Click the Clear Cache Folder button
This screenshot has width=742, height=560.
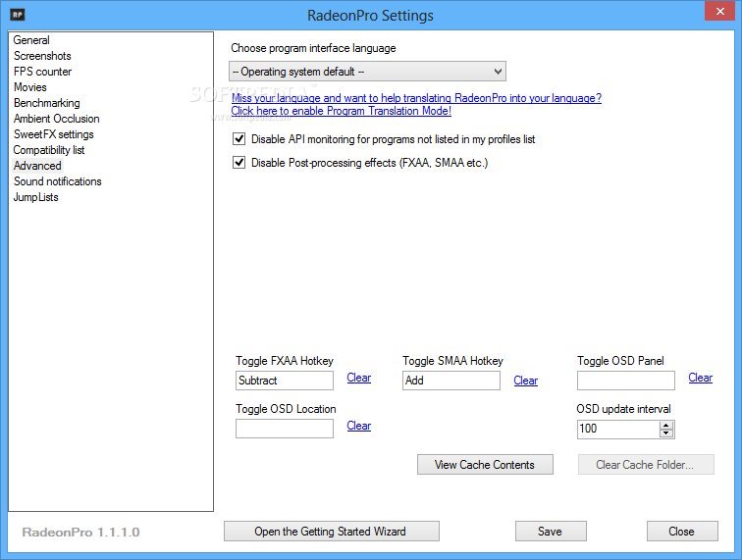pyautogui.click(x=646, y=465)
